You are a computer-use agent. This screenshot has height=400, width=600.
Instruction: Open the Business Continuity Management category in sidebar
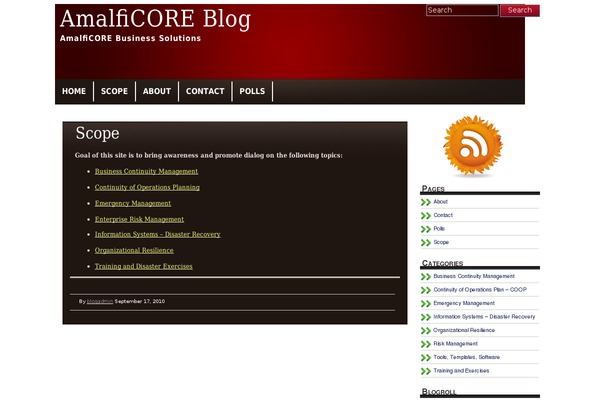click(474, 276)
